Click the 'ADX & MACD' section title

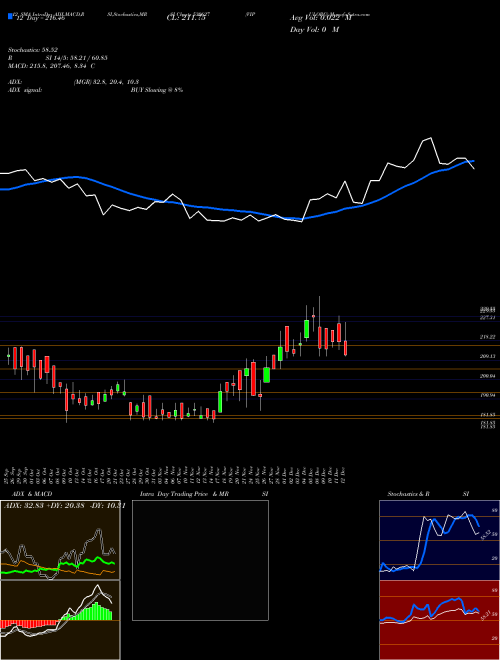[32, 494]
